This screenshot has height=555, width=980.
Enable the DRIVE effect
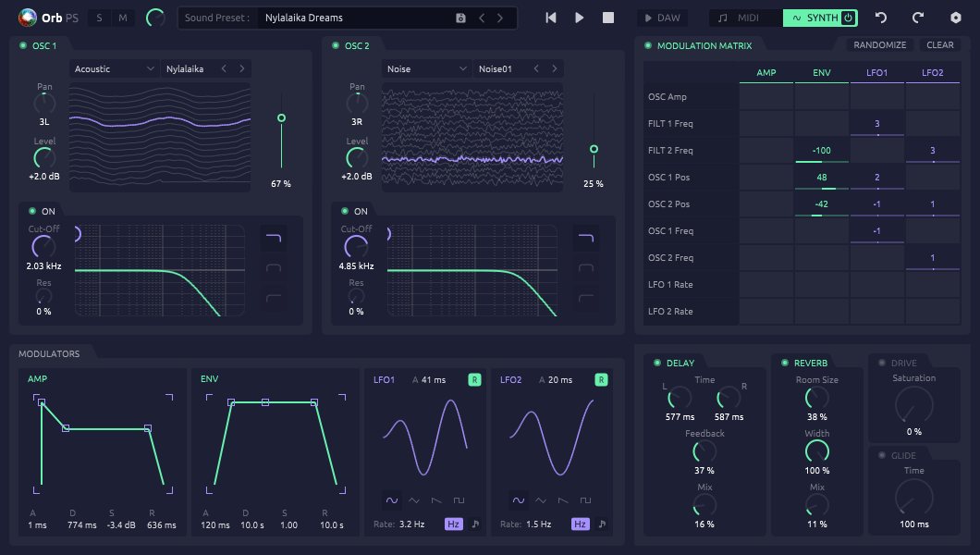point(882,363)
